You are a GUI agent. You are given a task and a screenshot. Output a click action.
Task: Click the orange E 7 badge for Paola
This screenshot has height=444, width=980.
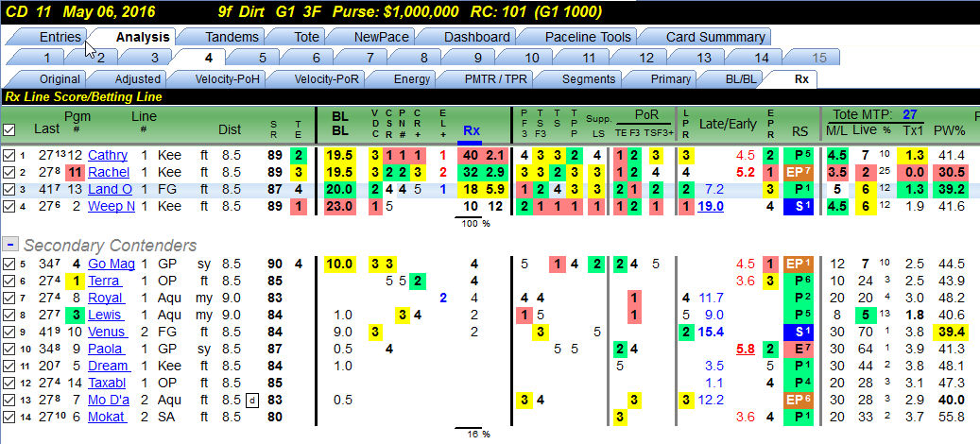(x=799, y=350)
